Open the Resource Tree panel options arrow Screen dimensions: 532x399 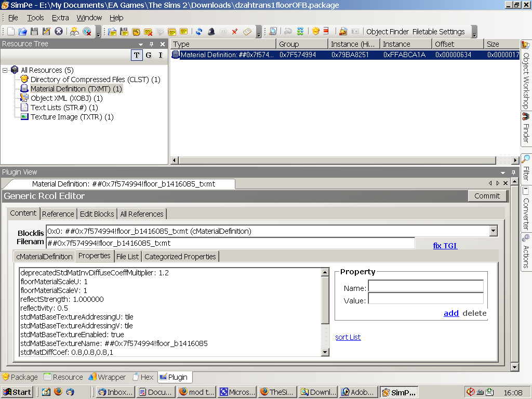[x=141, y=44]
